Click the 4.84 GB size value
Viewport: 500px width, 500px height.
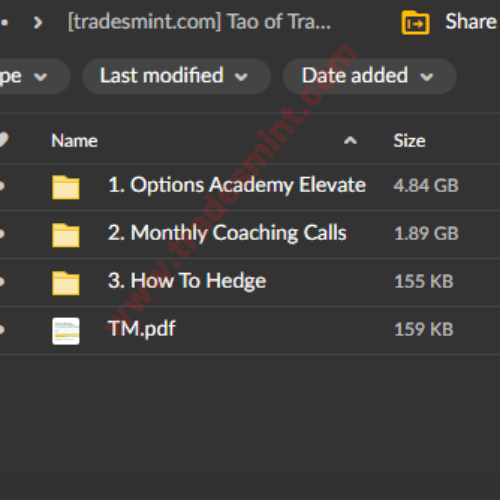(426, 186)
